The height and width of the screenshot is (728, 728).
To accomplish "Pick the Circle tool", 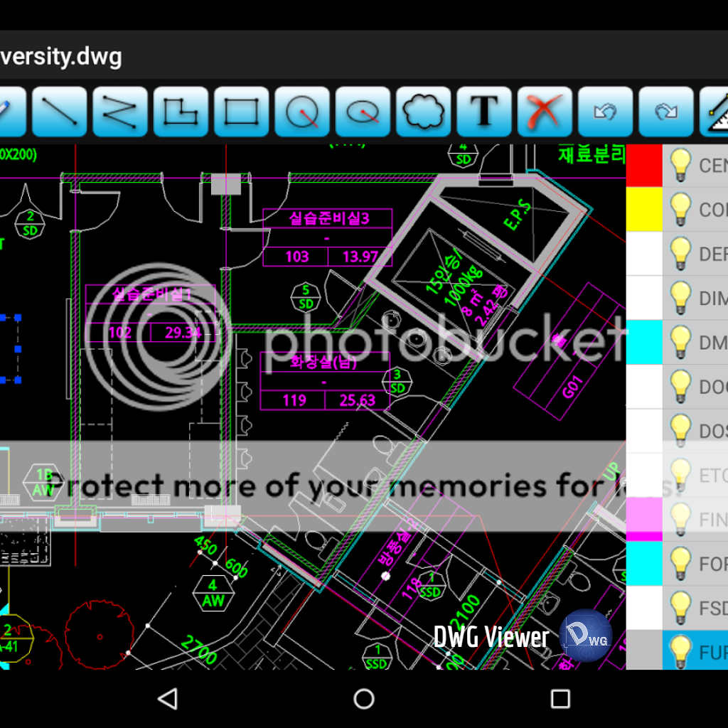I will 302,112.
